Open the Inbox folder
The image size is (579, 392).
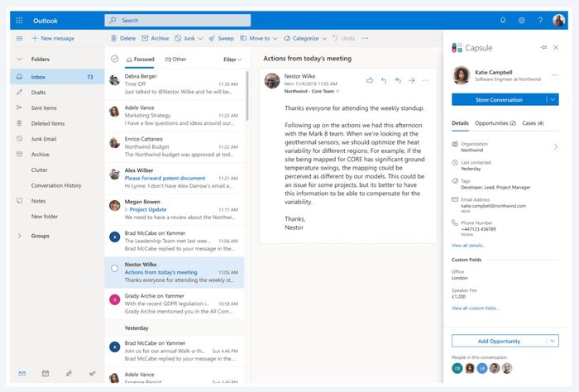57,77
